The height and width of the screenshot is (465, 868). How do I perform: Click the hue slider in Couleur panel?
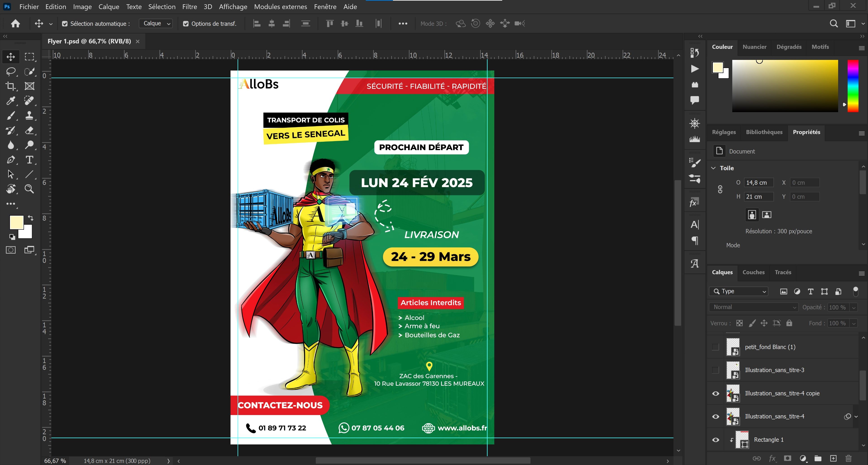tap(853, 86)
